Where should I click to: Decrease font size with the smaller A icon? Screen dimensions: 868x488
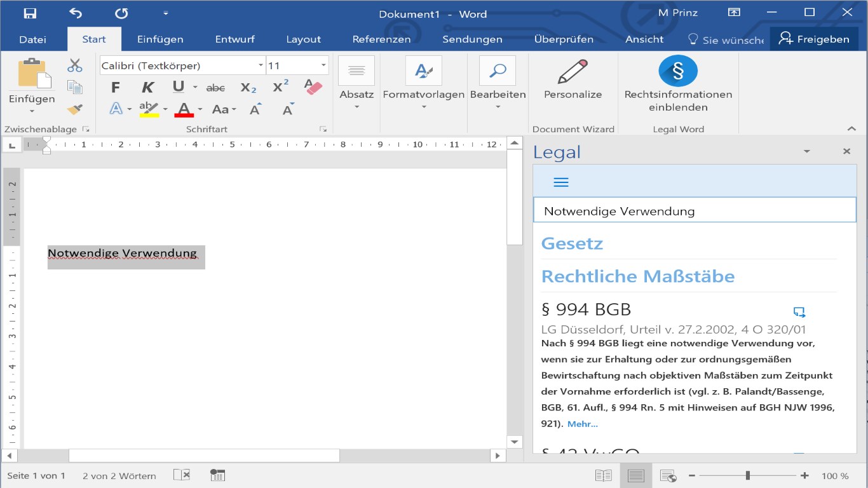tap(288, 109)
